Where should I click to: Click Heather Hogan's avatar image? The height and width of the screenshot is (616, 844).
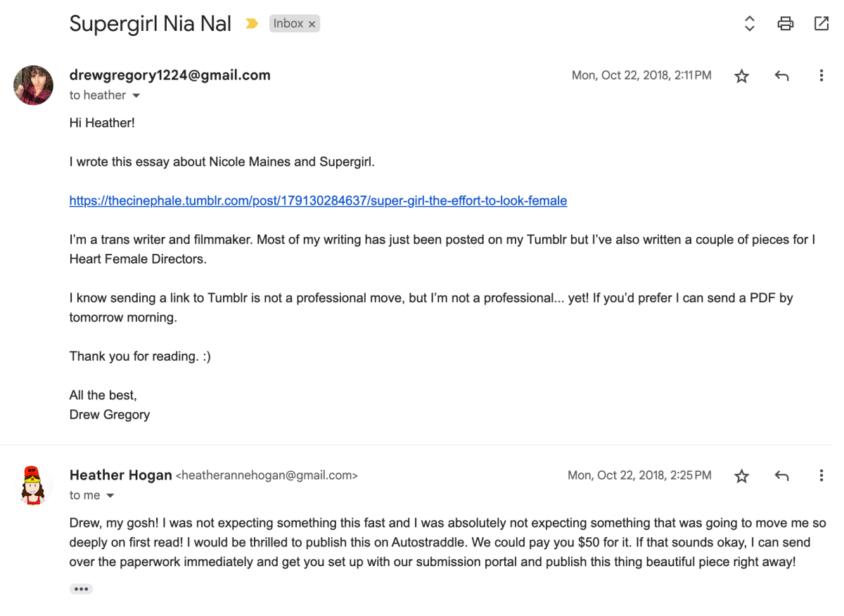click(x=33, y=485)
